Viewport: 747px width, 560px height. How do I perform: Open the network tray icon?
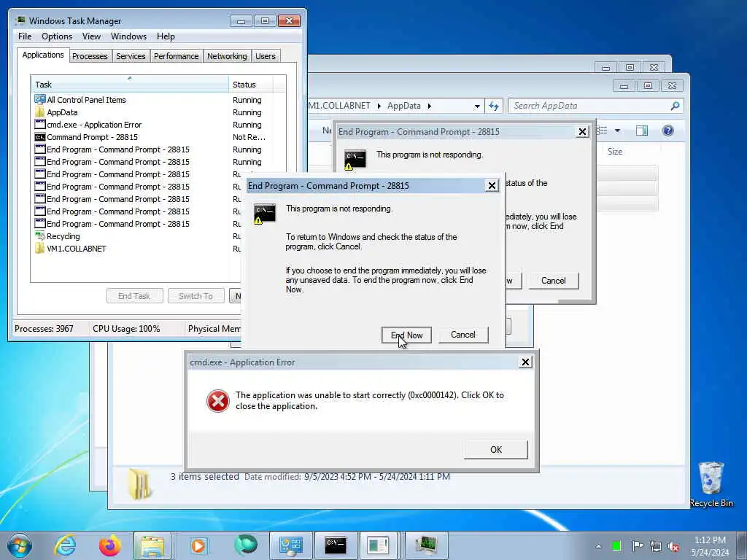pyautogui.click(x=656, y=546)
